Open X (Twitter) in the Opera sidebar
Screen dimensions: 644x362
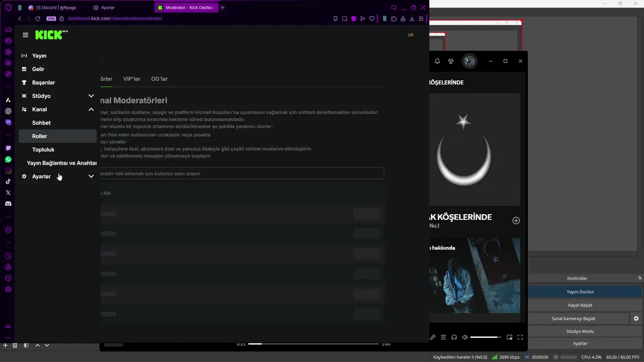tap(8, 193)
